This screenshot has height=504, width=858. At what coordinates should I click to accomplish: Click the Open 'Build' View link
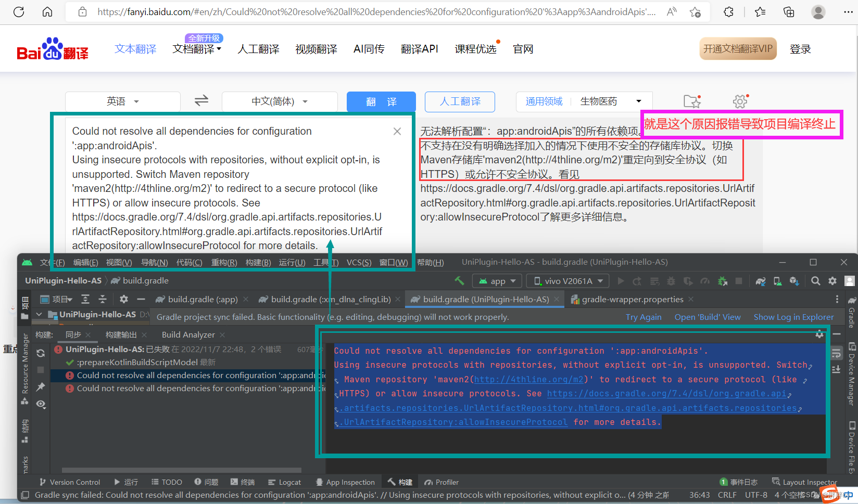(x=708, y=317)
